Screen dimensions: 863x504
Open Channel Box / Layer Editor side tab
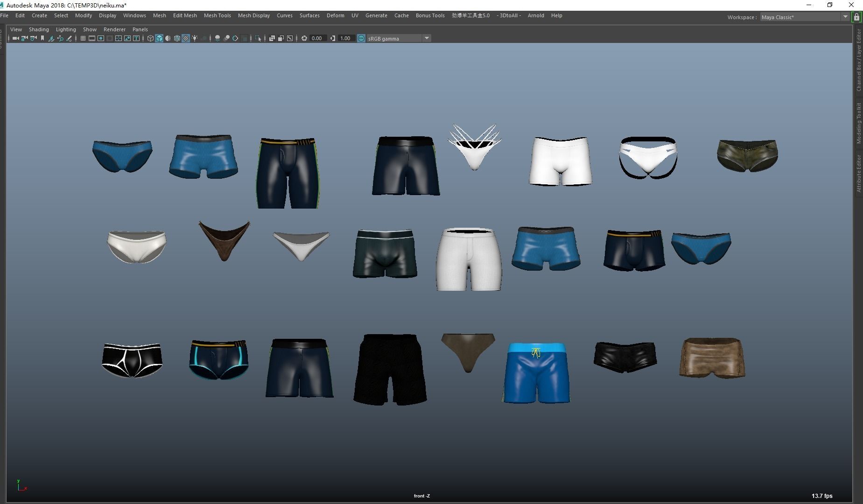point(858,60)
